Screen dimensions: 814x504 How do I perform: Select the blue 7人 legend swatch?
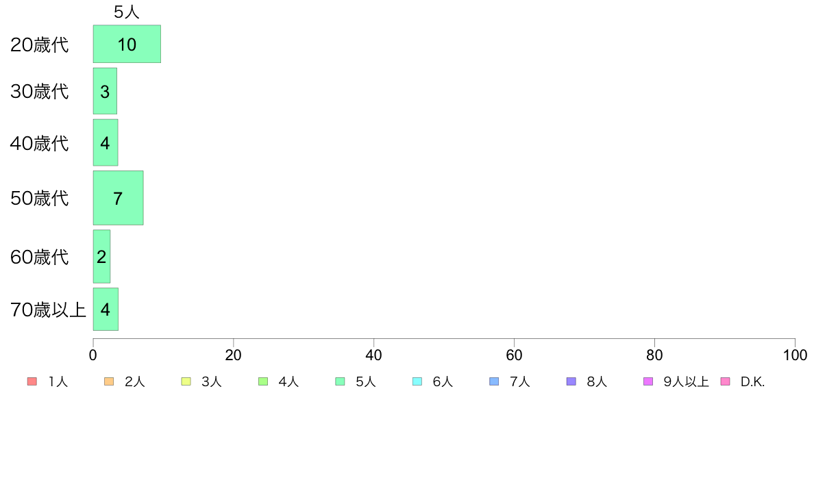click(494, 381)
